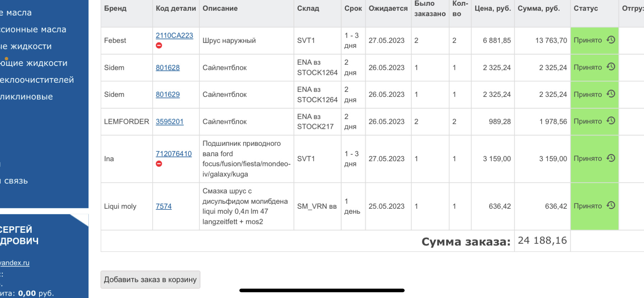Click the Сумма заказа label
The height and width of the screenshot is (298, 644).
pyautogui.click(x=466, y=241)
